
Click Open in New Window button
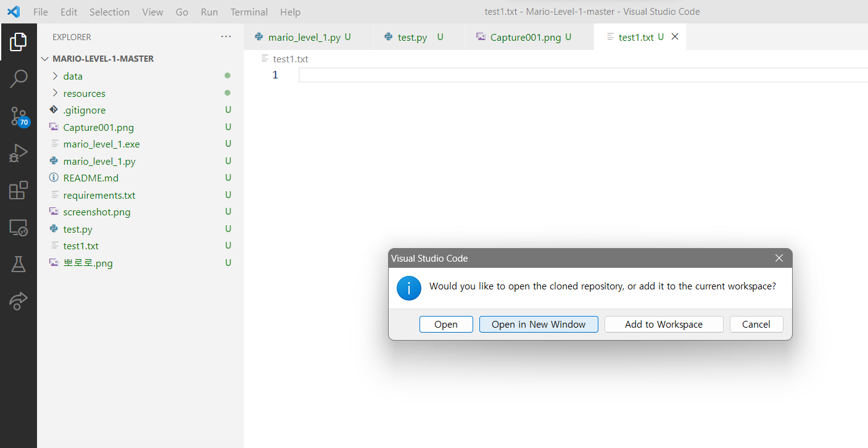point(539,325)
